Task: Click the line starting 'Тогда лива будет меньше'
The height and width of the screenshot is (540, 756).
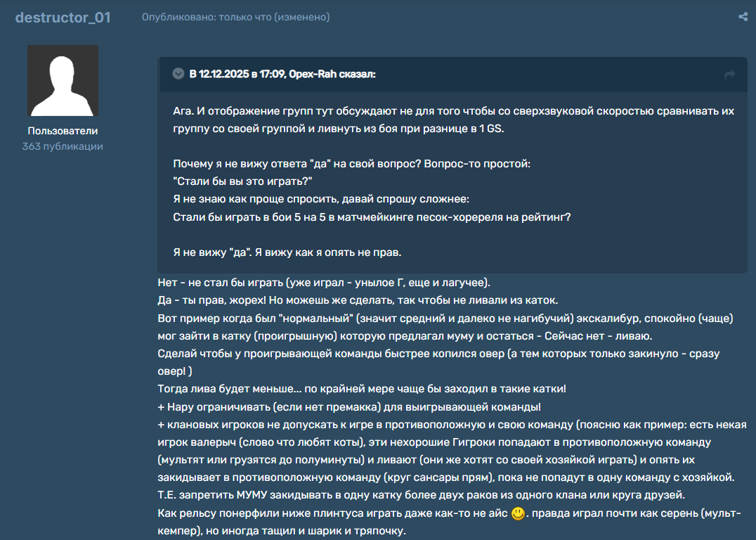Action: (362, 389)
